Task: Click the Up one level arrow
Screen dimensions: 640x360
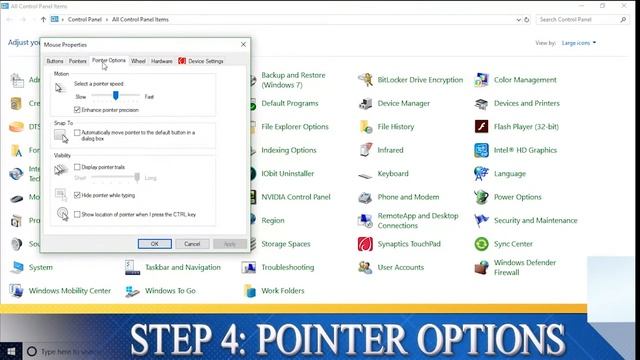Action: pyautogui.click(x=43, y=20)
